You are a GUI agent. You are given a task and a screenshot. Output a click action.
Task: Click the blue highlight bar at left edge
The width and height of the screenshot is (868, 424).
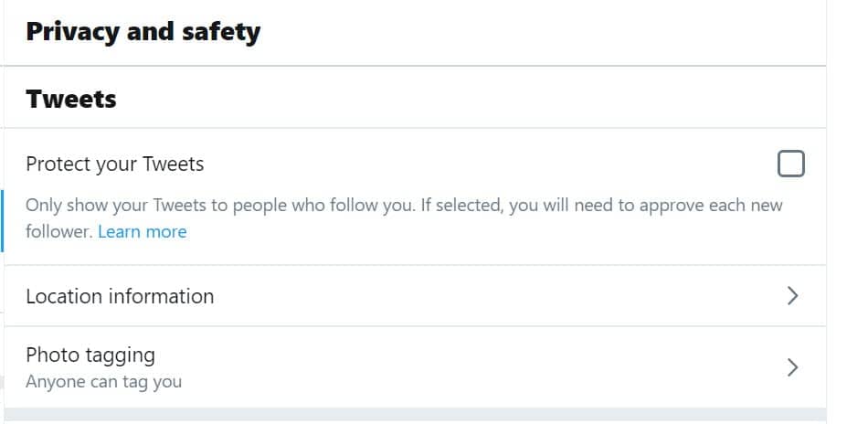[x=3, y=220]
